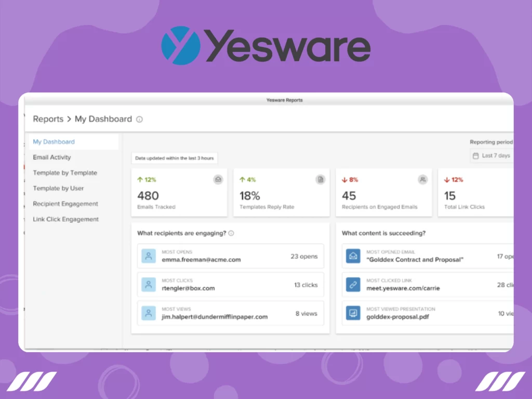532x399 pixels.
Task: Click the Data updated within the last 3 hours notice
Action: click(175, 158)
